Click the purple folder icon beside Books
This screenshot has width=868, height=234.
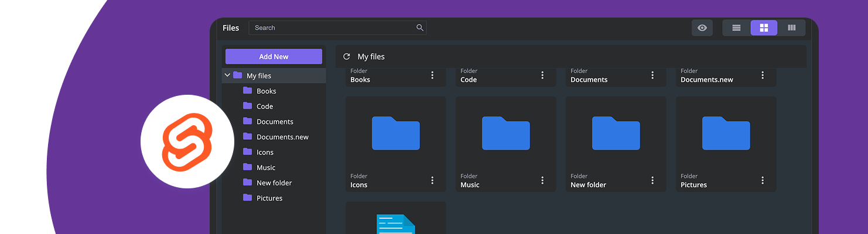tap(248, 91)
